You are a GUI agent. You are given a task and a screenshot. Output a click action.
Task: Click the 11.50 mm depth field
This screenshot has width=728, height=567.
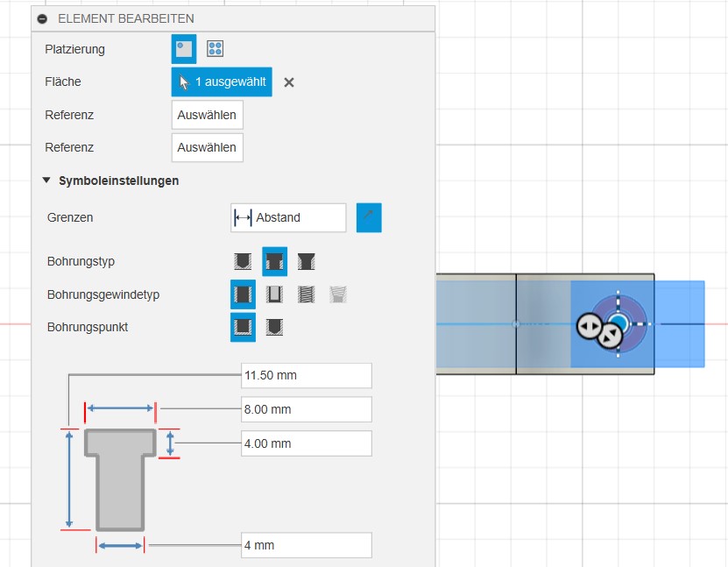307,375
